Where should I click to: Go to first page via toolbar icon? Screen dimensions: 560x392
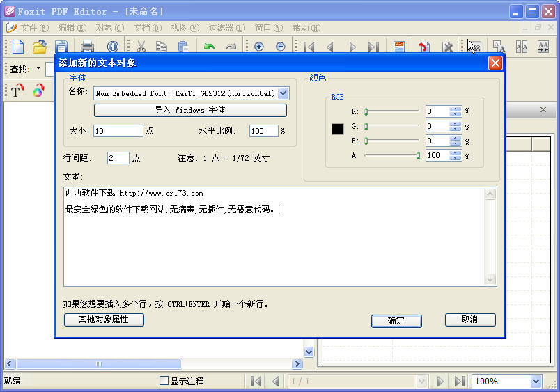309,47
